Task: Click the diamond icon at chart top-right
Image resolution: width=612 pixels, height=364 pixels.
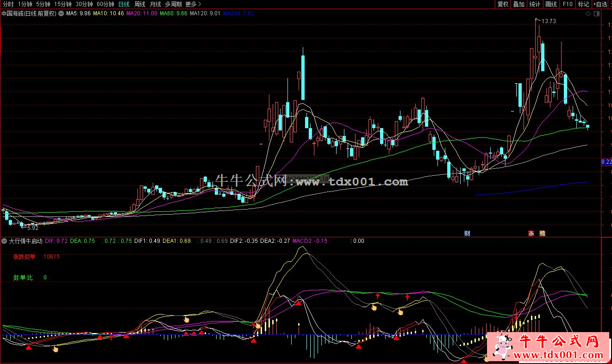Action: point(588,14)
